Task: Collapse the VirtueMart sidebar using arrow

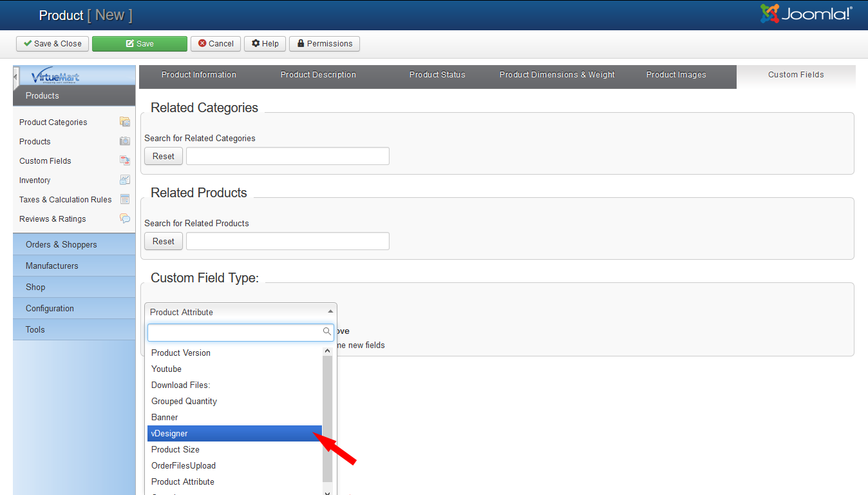Action: [15, 77]
